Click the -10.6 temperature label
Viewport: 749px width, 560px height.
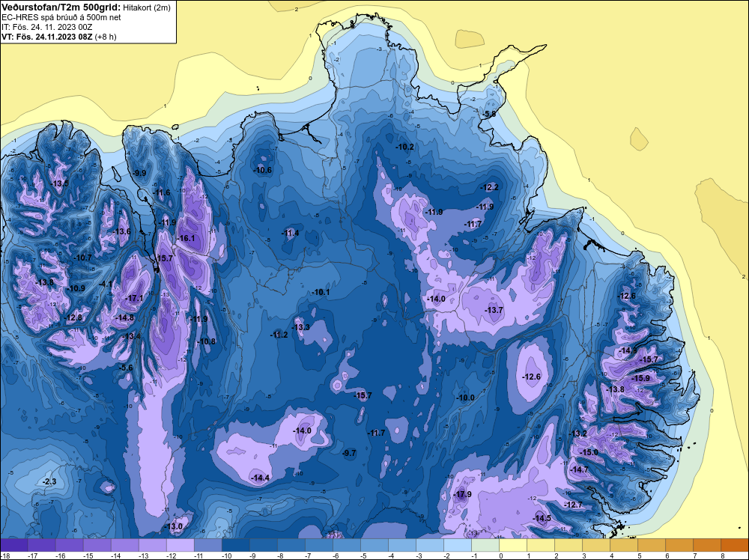(263, 170)
